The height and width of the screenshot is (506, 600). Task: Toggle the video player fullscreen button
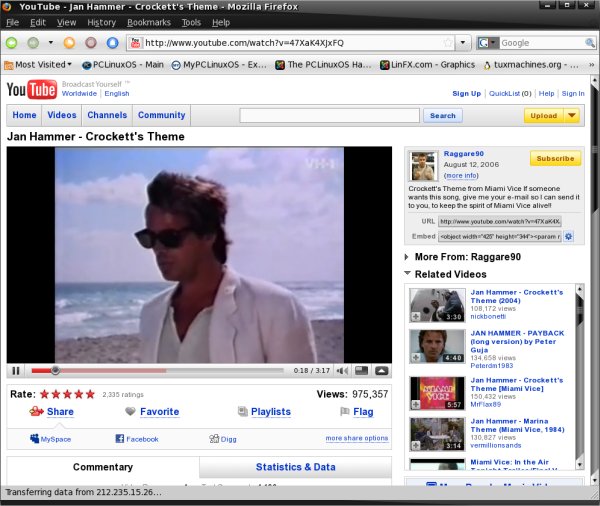(x=381, y=371)
